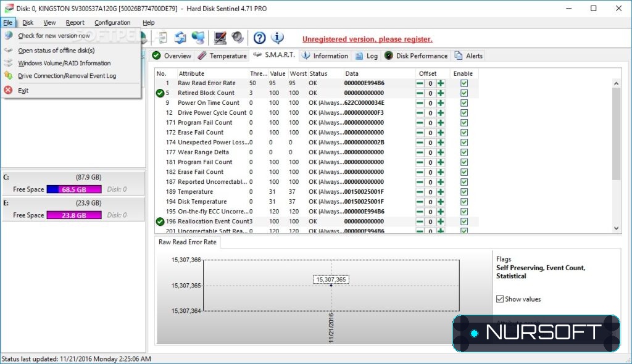Click the blue info bubble icon
The height and width of the screenshot is (364, 632).
point(277,38)
